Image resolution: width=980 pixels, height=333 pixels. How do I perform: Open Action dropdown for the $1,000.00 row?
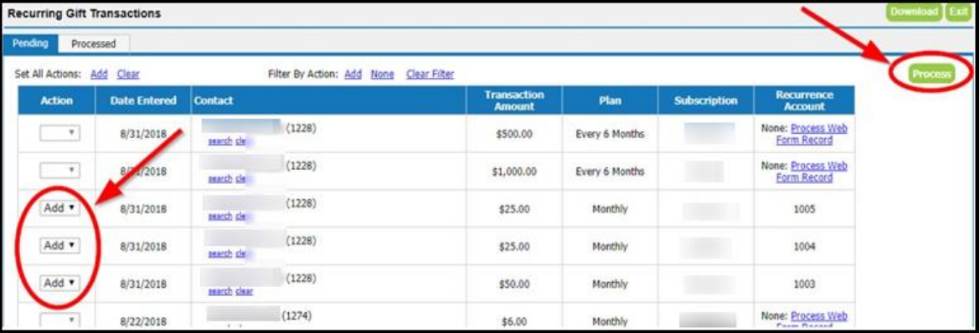[x=60, y=170]
